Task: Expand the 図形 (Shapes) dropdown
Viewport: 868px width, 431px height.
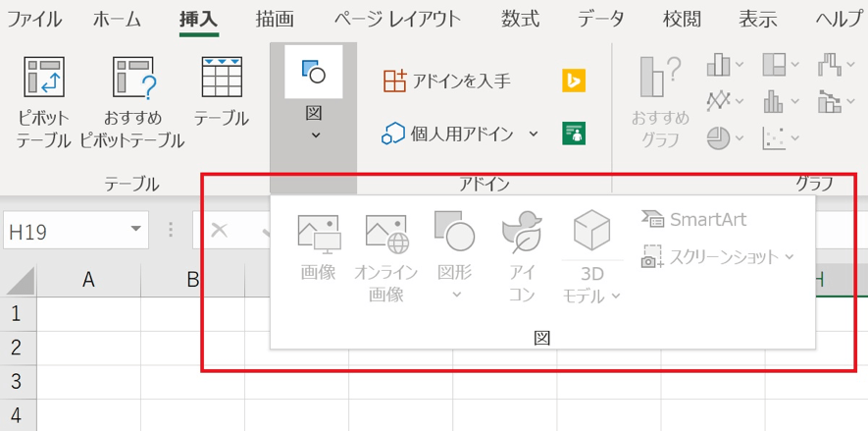Action: [x=455, y=296]
